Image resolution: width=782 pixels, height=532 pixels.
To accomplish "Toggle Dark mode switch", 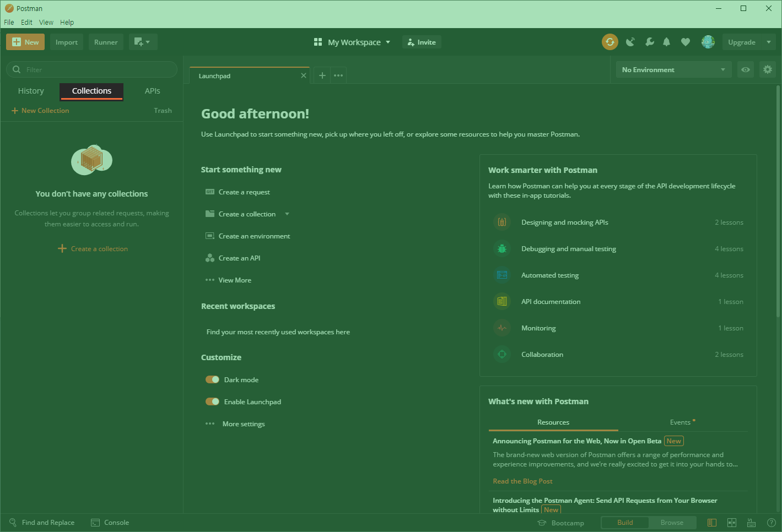I will [212, 379].
